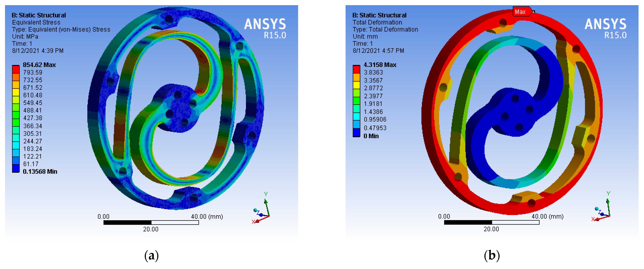Click the 0 Min legend label
The height and width of the screenshot is (269, 644).
pyautogui.click(x=371, y=136)
